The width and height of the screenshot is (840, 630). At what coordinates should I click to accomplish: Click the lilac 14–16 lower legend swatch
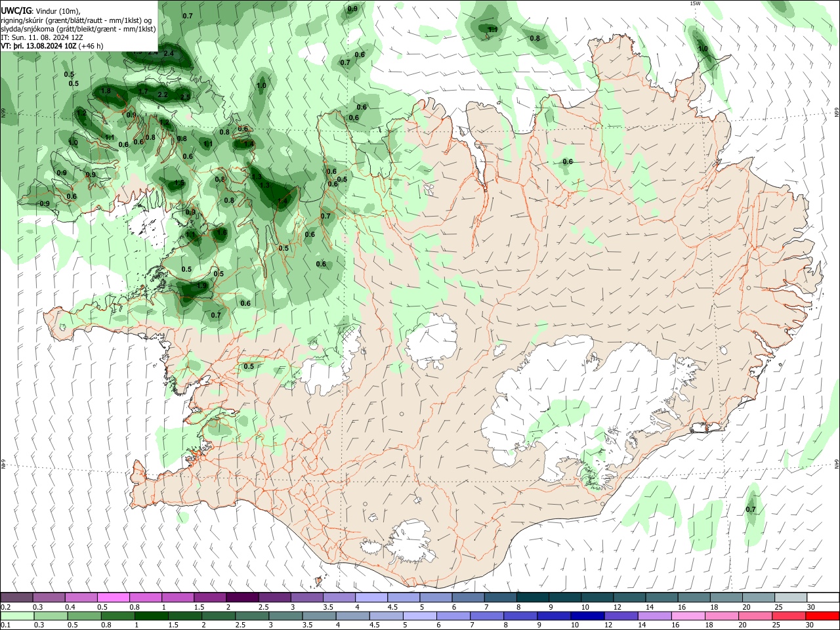654,616
